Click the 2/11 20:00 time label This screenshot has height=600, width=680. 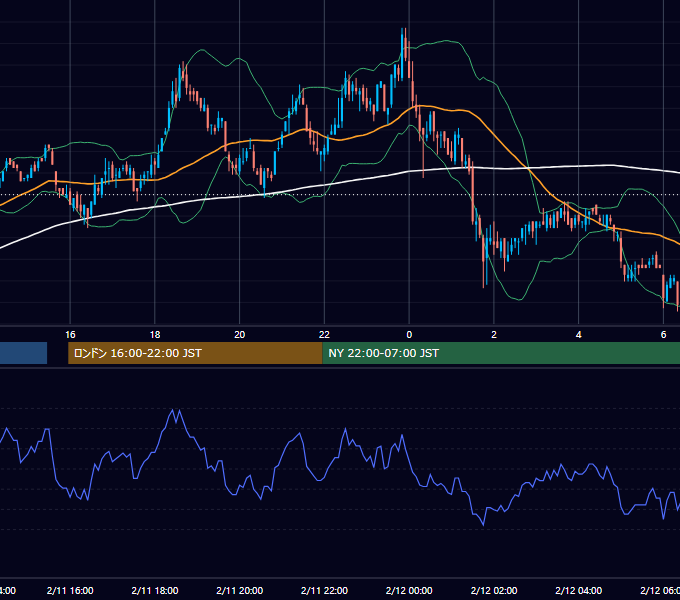(239, 590)
